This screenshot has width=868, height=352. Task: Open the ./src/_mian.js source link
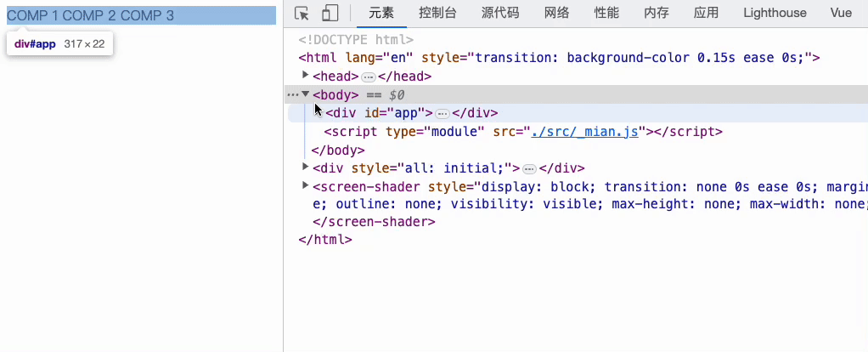tap(584, 132)
